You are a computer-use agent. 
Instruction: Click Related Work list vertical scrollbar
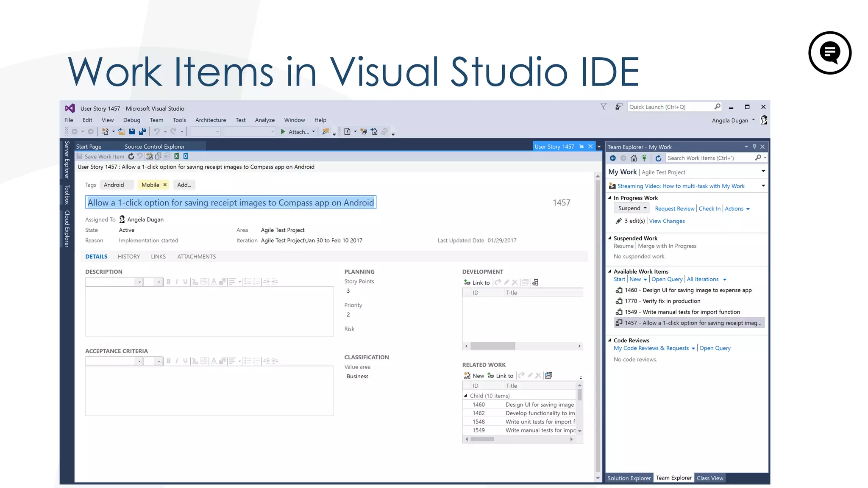click(x=579, y=408)
